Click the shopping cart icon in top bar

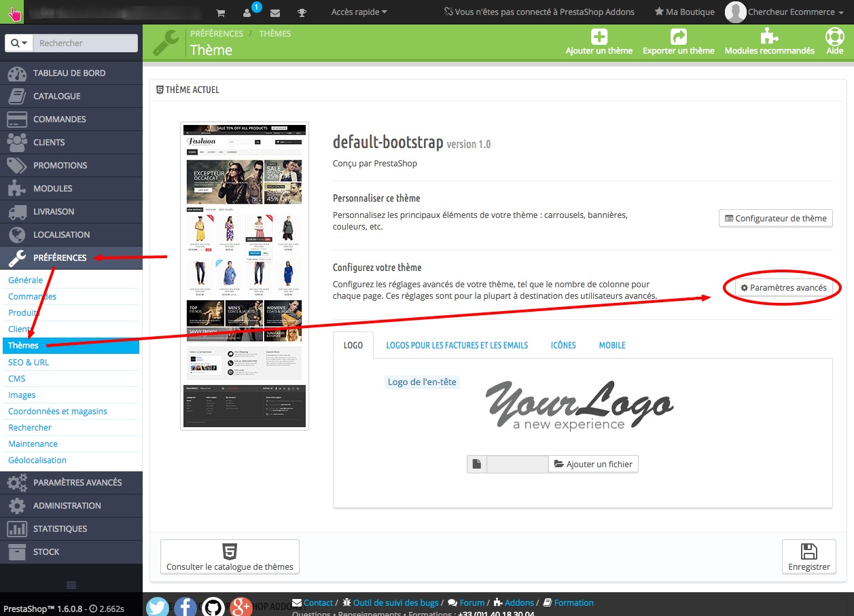[221, 12]
